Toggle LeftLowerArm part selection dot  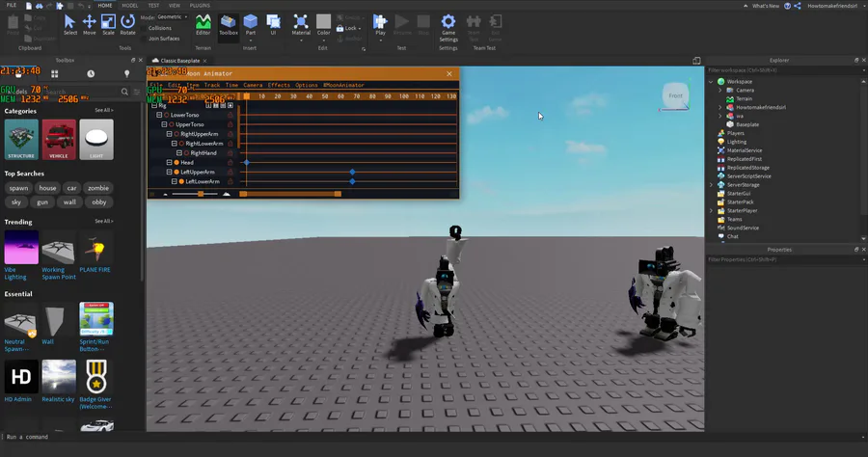[x=181, y=181]
